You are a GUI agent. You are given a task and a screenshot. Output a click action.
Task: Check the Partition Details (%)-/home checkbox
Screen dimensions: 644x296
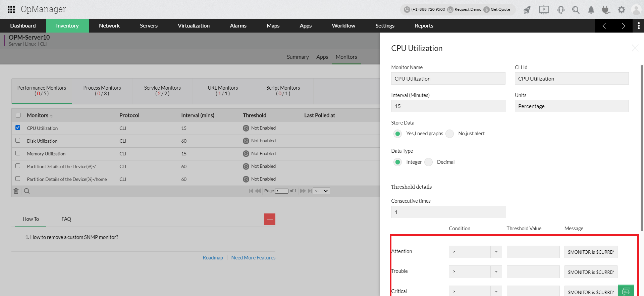pos(18,179)
